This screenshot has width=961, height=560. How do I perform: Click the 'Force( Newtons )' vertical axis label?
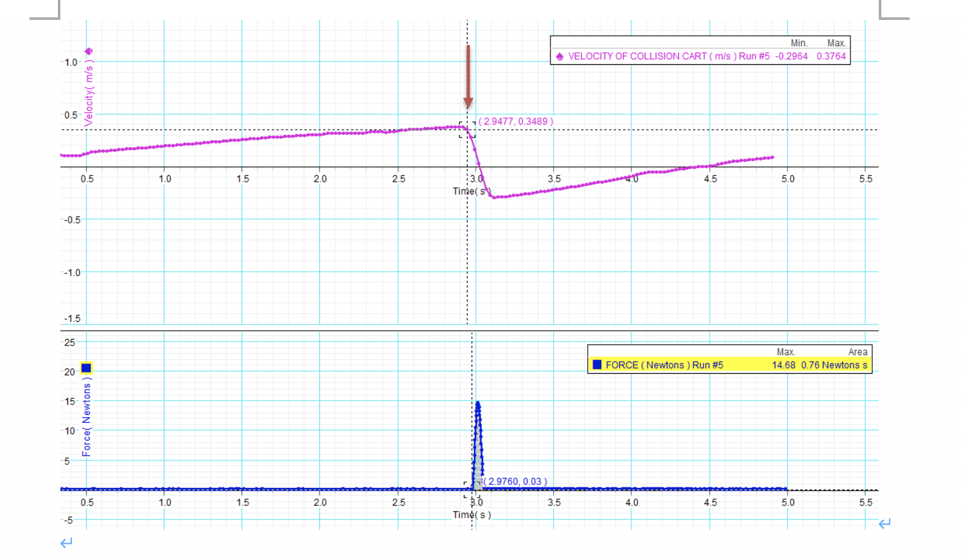coord(86,417)
